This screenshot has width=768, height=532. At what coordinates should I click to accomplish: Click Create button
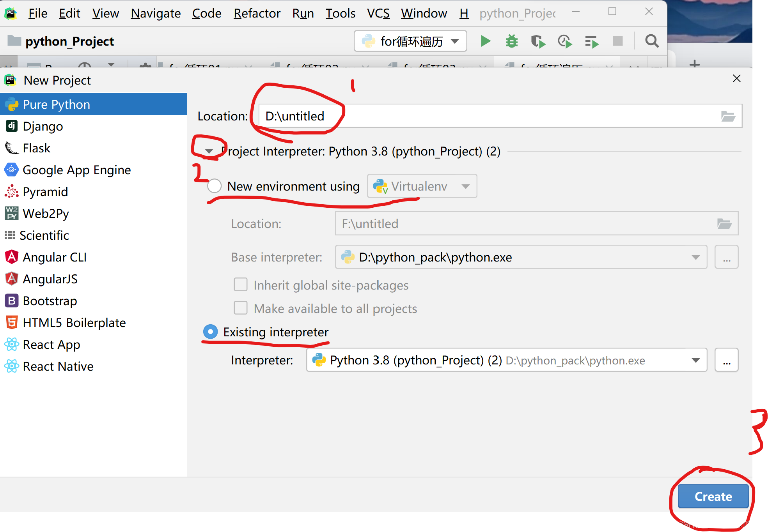(713, 496)
